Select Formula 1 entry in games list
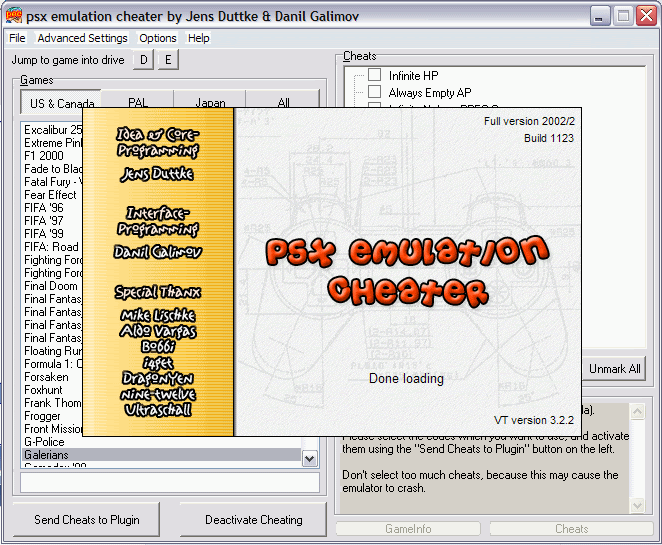Screen dimensions: 662x545 pyautogui.click(x=53, y=364)
